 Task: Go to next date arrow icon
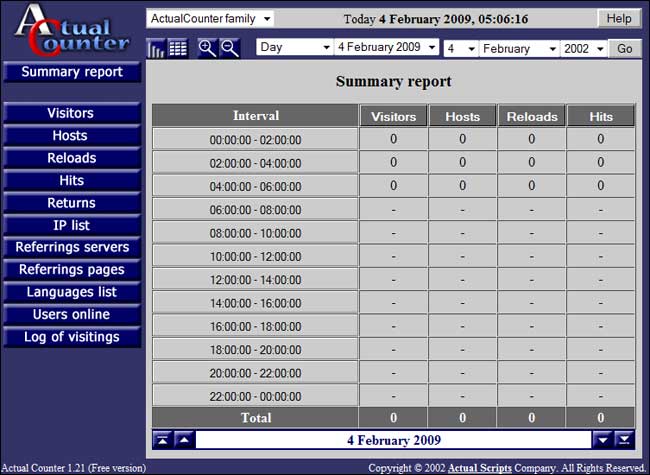click(602, 439)
